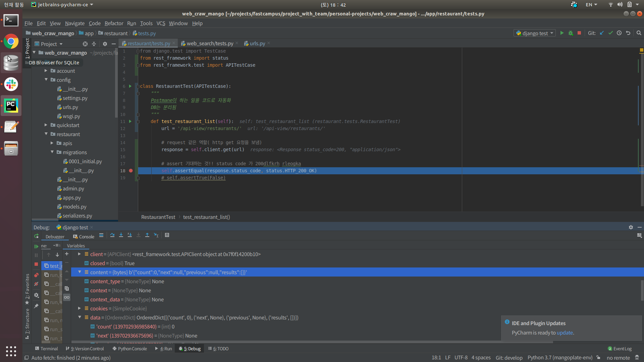The height and width of the screenshot is (362, 644).
Task: Start debugging with the bug icon
Action: coord(571,33)
